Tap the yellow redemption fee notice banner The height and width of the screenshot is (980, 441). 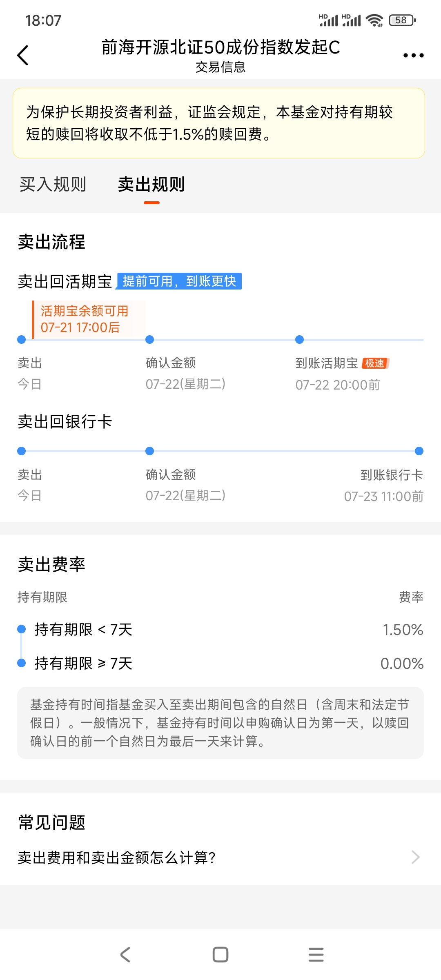point(219,123)
